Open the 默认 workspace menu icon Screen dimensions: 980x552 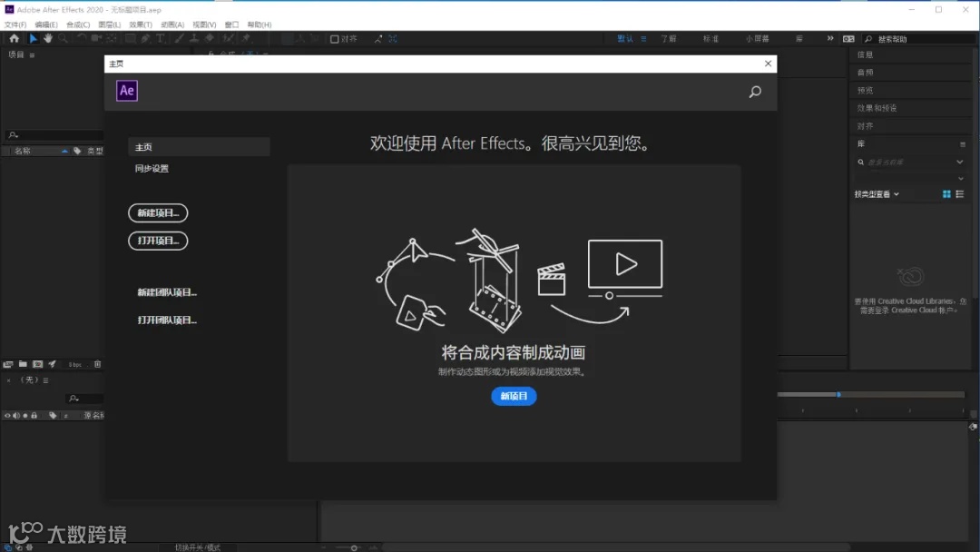point(643,39)
